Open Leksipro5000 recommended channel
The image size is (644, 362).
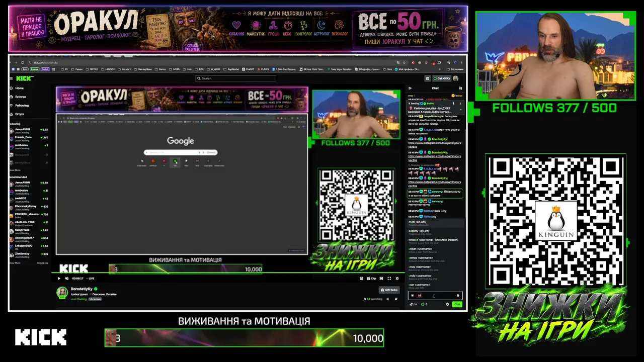tap(29, 246)
